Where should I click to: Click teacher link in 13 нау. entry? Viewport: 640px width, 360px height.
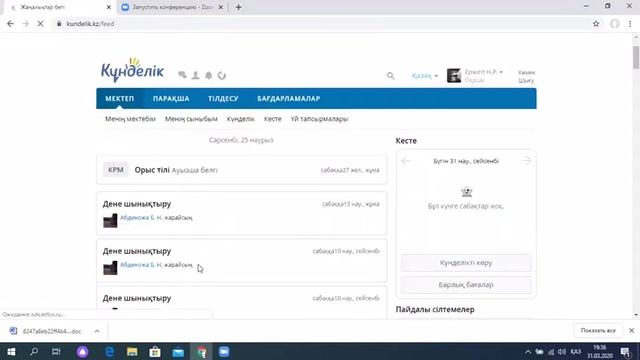[x=141, y=218]
